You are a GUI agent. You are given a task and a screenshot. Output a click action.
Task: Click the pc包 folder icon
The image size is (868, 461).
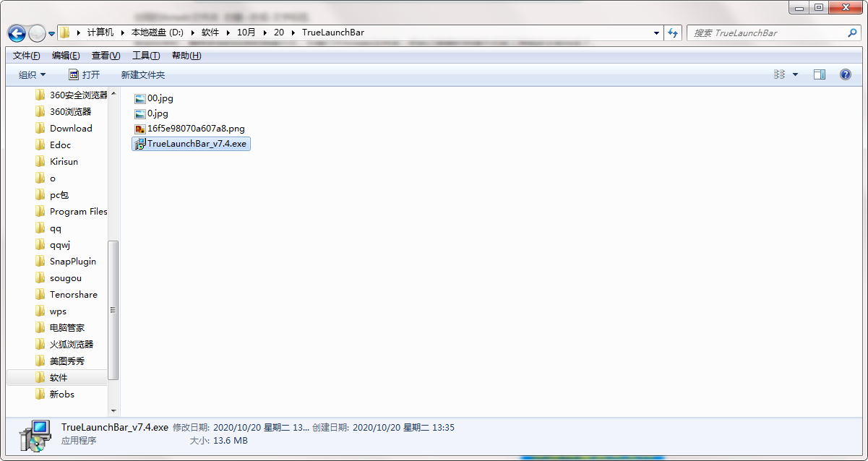tap(40, 195)
